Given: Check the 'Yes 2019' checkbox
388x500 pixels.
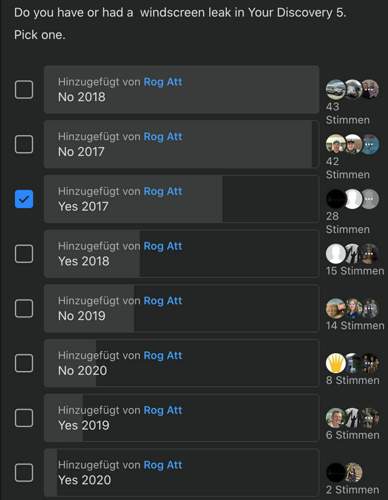Looking at the screenshot, I should (x=24, y=418).
